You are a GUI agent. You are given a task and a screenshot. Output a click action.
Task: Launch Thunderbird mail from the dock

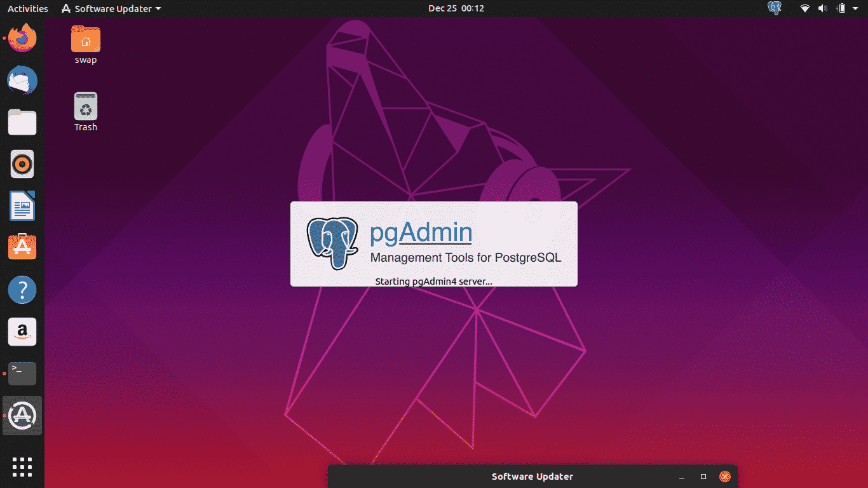click(x=22, y=81)
